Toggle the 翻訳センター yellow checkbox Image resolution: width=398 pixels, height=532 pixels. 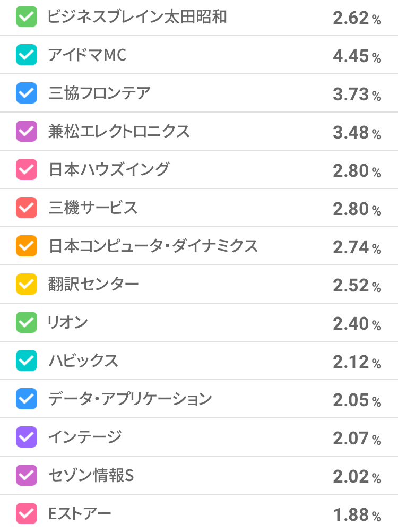point(27,285)
